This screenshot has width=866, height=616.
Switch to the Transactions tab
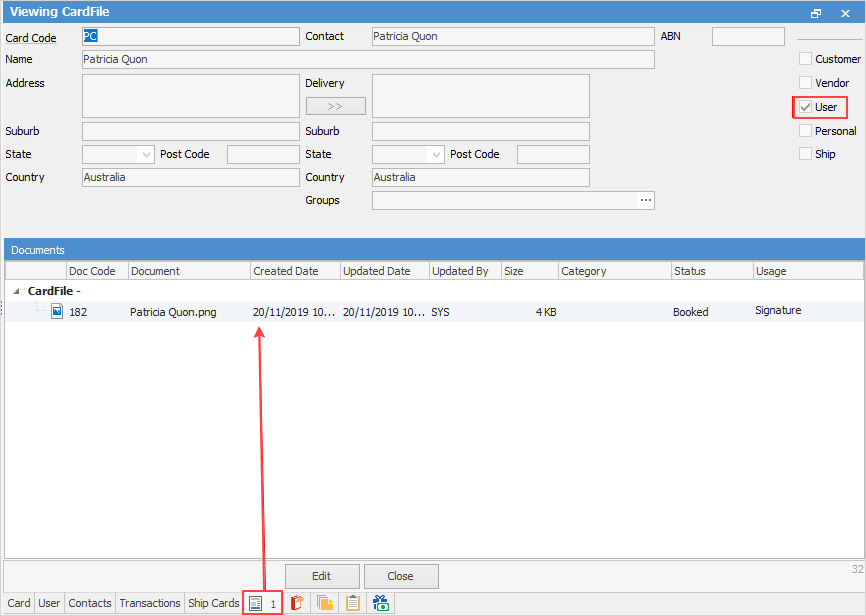coord(150,603)
